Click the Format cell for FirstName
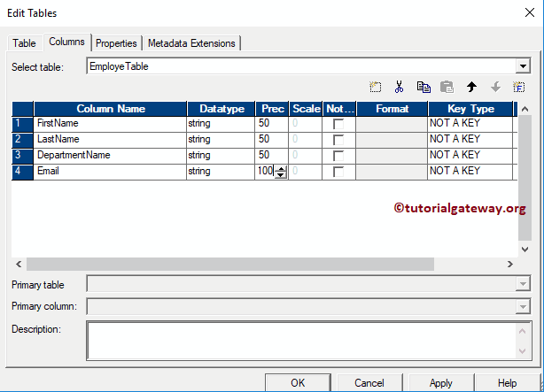Viewport: 544px width, 392px height. point(392,124)
